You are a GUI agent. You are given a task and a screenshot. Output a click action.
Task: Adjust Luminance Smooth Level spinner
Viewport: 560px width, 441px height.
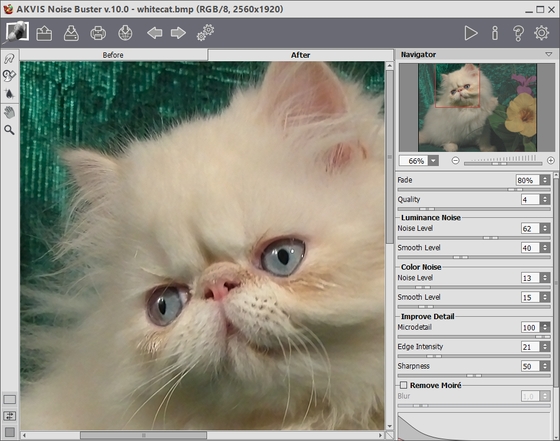(545, 248)
